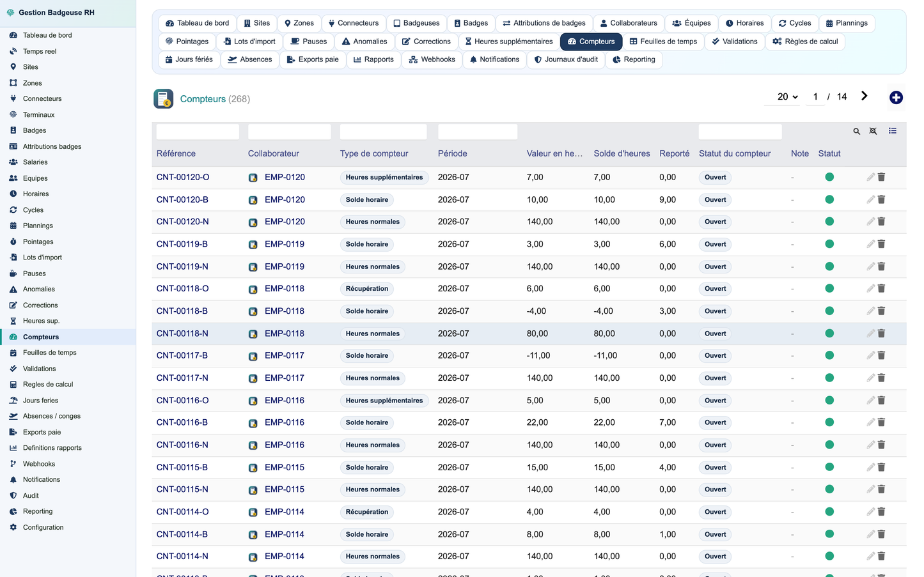
Task: Open Configuration in the sidebar
Action: [x=43, y=527]
